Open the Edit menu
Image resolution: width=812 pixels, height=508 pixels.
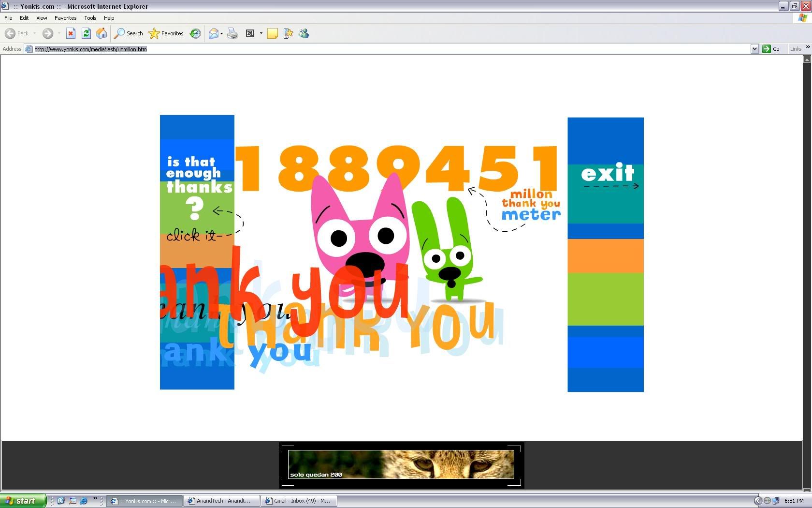(x=24, y=18)
